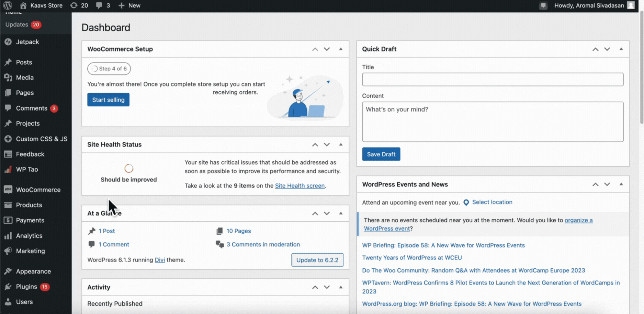Open the 1 Comment link
This screenshot has width=644, height=314.
coord(114,244)
